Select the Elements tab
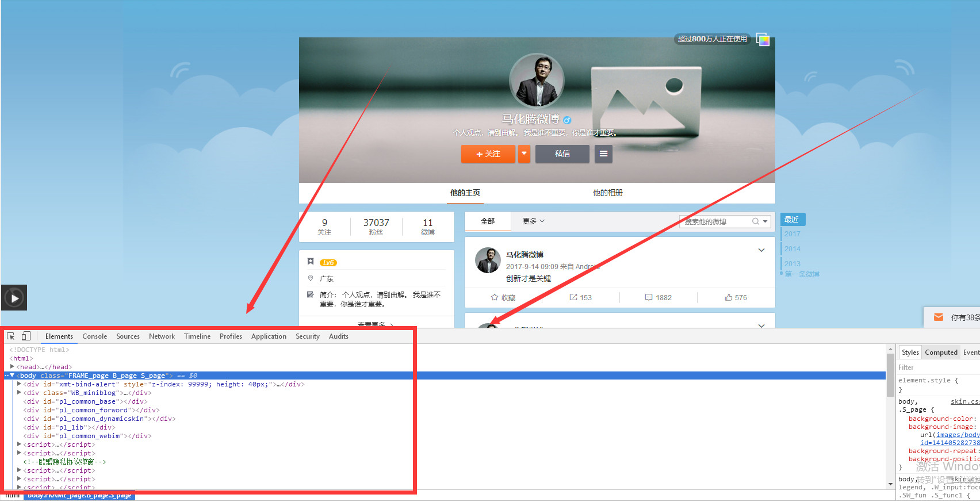The height and width of the screenshot is (502, 980). [x=59, y=336]
